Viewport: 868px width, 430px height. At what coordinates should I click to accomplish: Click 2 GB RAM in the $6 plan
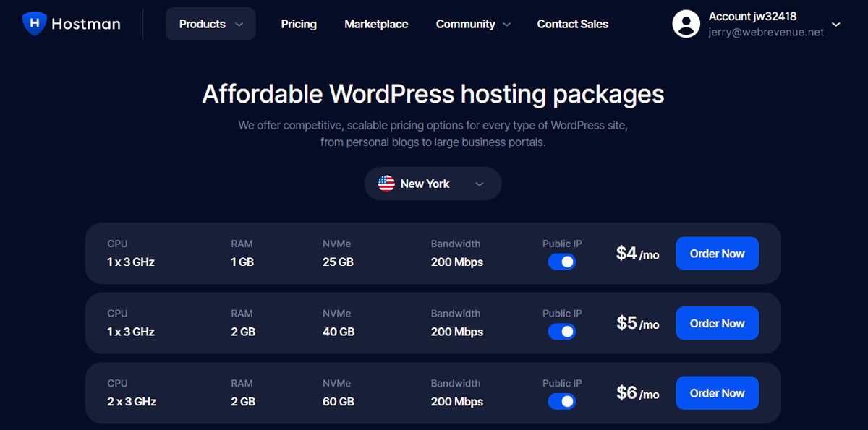(243, 401)
